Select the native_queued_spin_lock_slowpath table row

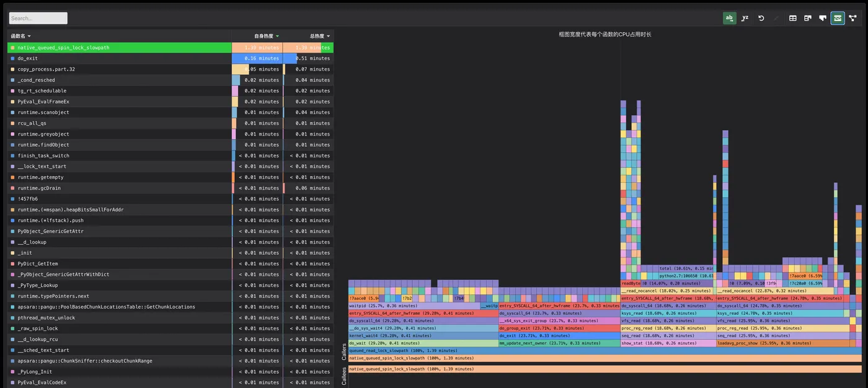170,48
